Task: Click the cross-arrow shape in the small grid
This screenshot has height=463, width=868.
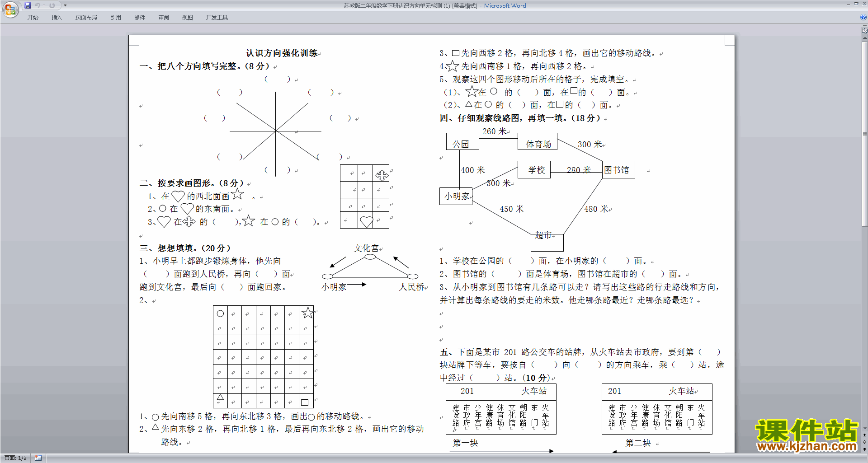Action: (382, 175)
